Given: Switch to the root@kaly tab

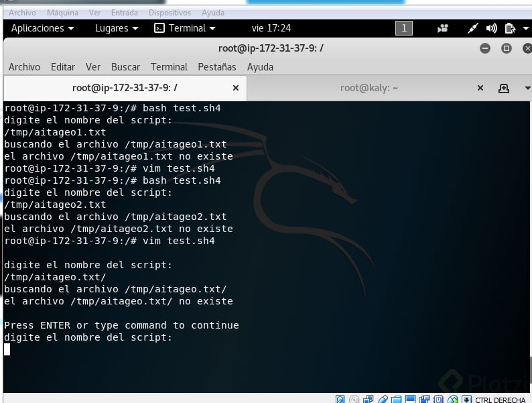Looking at the screenshot, I should click(369, 89).
